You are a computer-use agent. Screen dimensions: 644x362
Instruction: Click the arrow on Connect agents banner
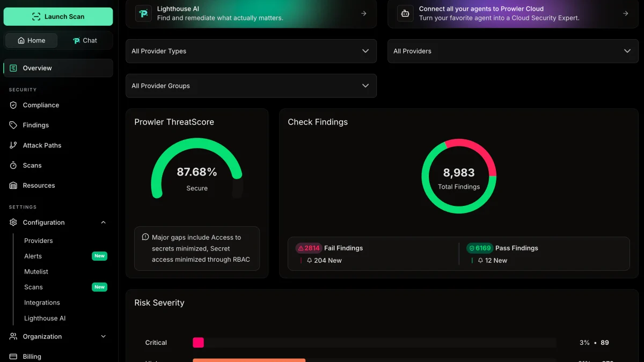626,13
